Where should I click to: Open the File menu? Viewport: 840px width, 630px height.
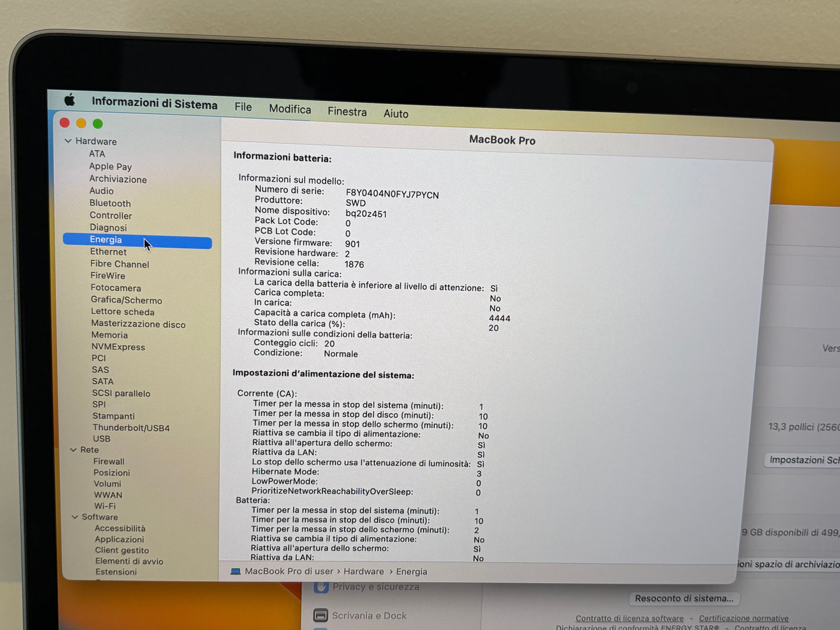[x=243, y=107]
